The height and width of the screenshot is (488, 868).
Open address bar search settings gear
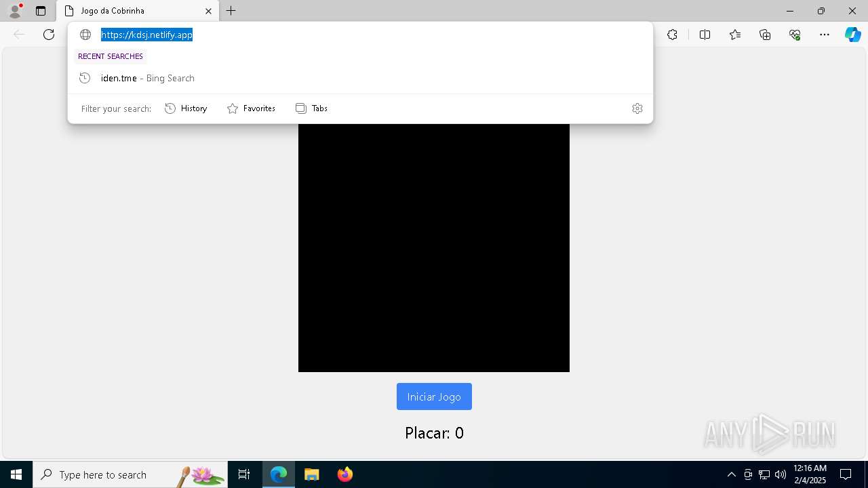[637, 108]
